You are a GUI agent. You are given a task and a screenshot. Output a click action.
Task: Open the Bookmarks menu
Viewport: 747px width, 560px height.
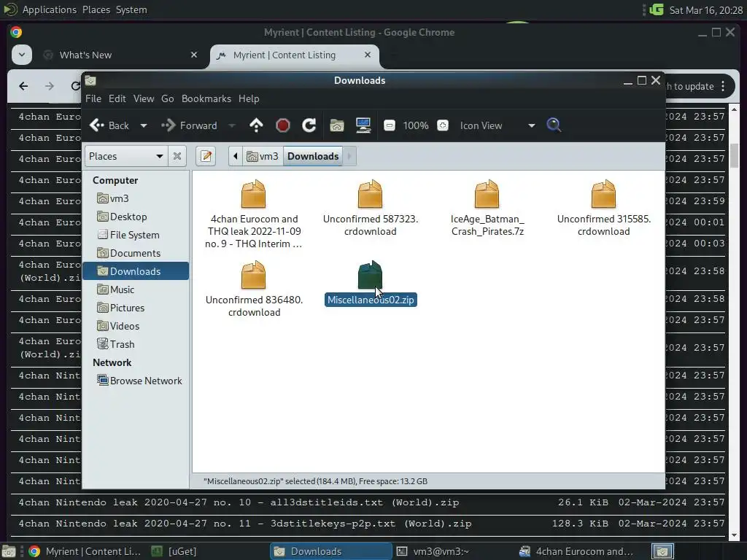click(x=206, y=98)
